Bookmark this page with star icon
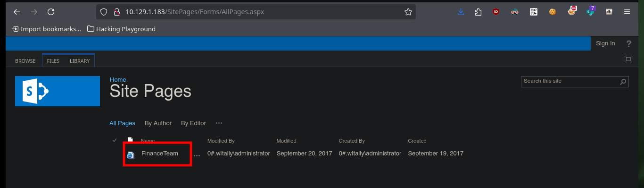The height and width of the screenshot is (188, 644). tap(408, 12)
